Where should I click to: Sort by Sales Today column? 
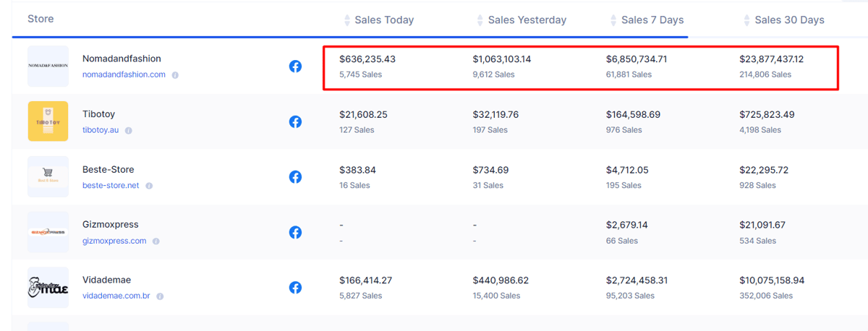[x=378, y=20]
